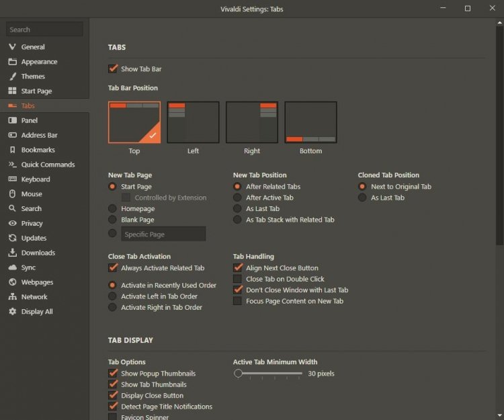The image size is (504, 420).
Task: Click the Address Bar icon
Action: tap(12, 135)
